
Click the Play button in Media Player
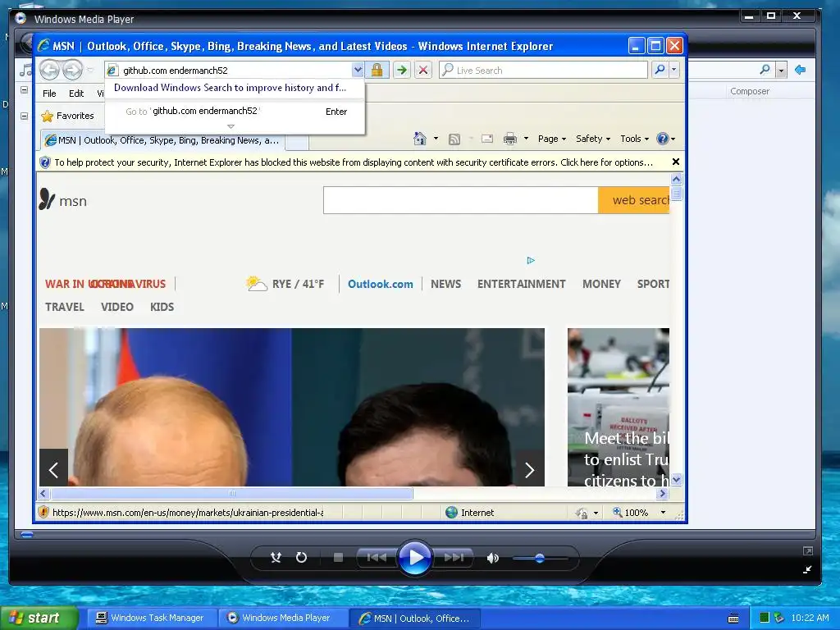(415, 558)
